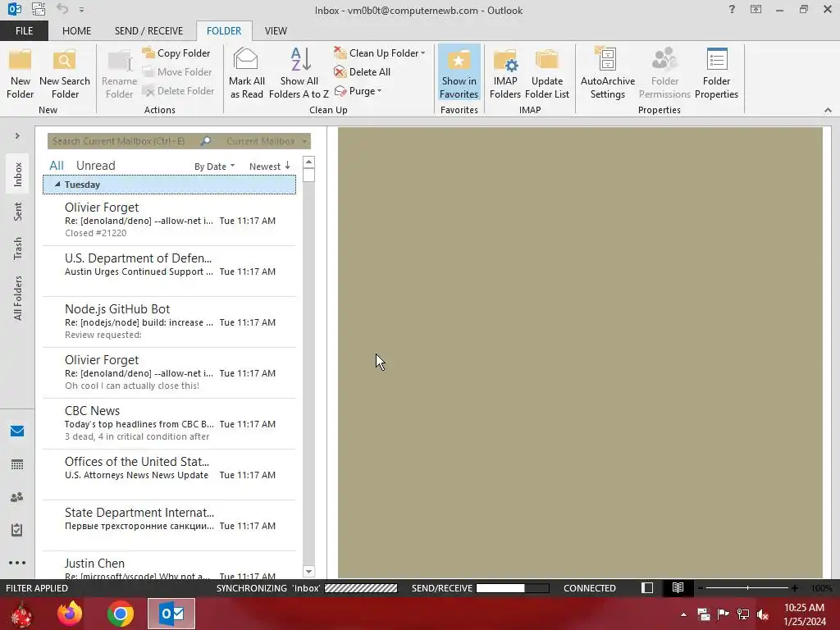Viewport: 840px width, 630px height.
Task: Switch to Reading view in status bar
Action: 678,588
